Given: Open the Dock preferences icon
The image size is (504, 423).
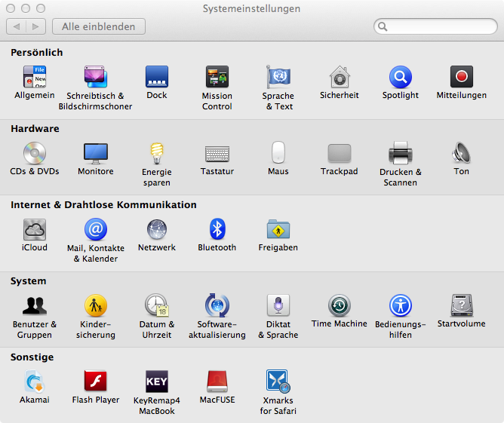Looking at the screenshot, I should click(157, 78).
